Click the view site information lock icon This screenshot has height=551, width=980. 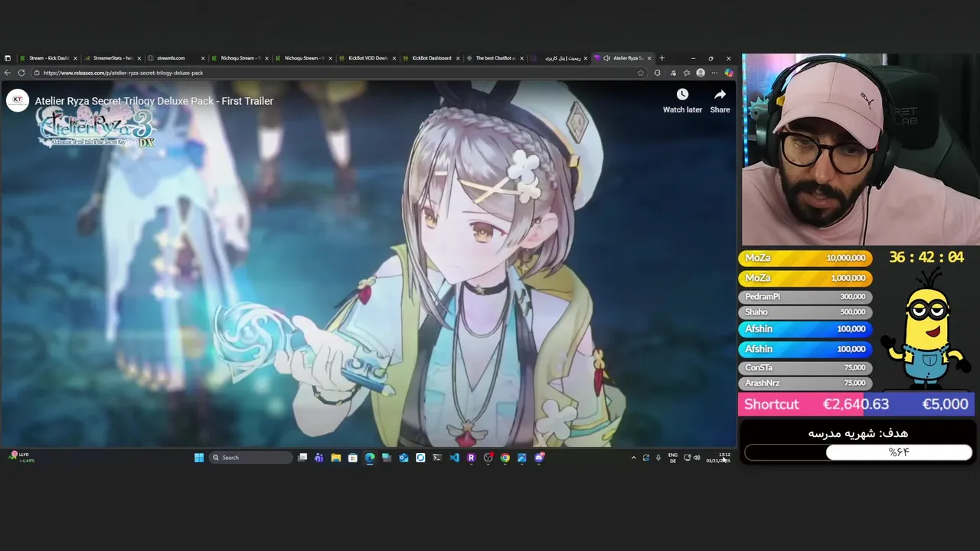pos(38,73)
